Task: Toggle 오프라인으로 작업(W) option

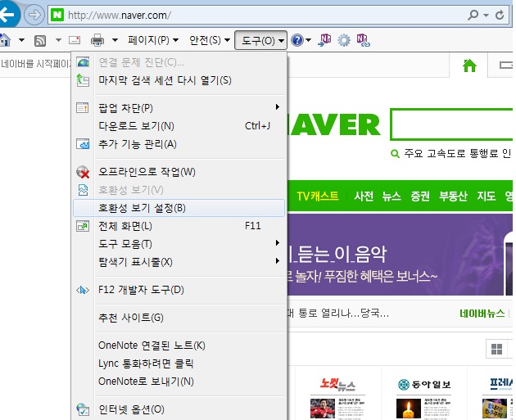Action: (147, 172)
